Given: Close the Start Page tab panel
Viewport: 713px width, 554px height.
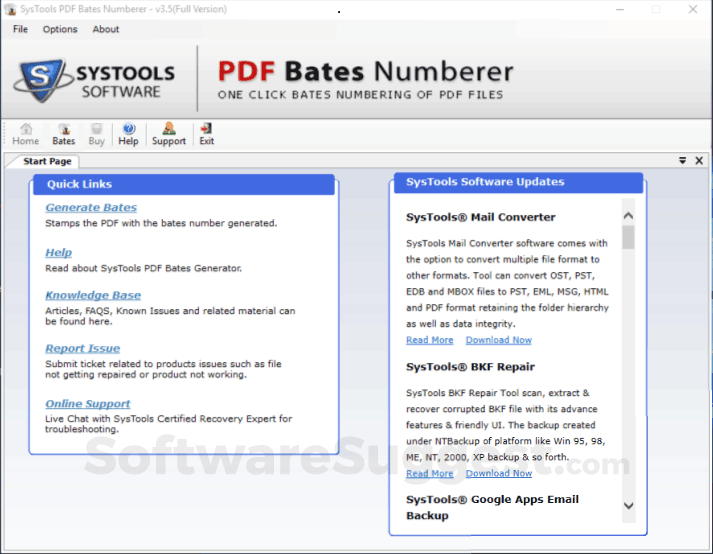Looking at the screenshot, I should pyautogui.click(x=699, y=161).
